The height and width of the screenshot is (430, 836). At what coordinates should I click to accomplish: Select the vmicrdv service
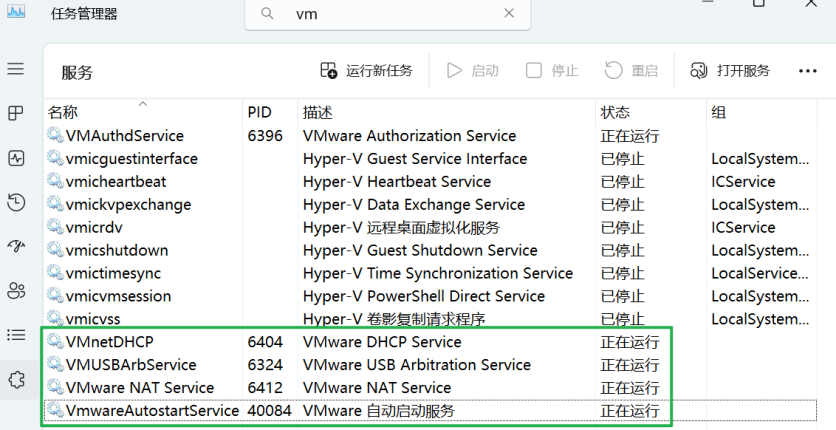[x=431, y=227]
